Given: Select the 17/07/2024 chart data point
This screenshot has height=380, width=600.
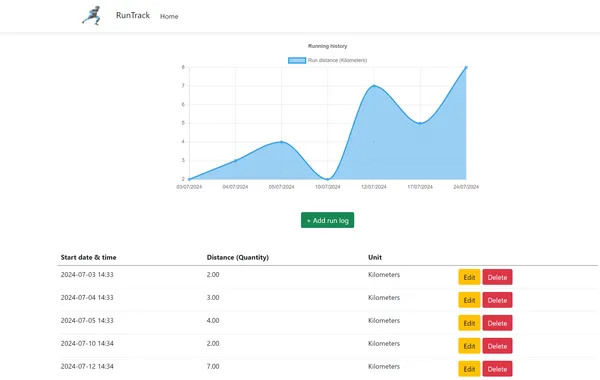Looking at the screenshot, I should click(420, 123).
